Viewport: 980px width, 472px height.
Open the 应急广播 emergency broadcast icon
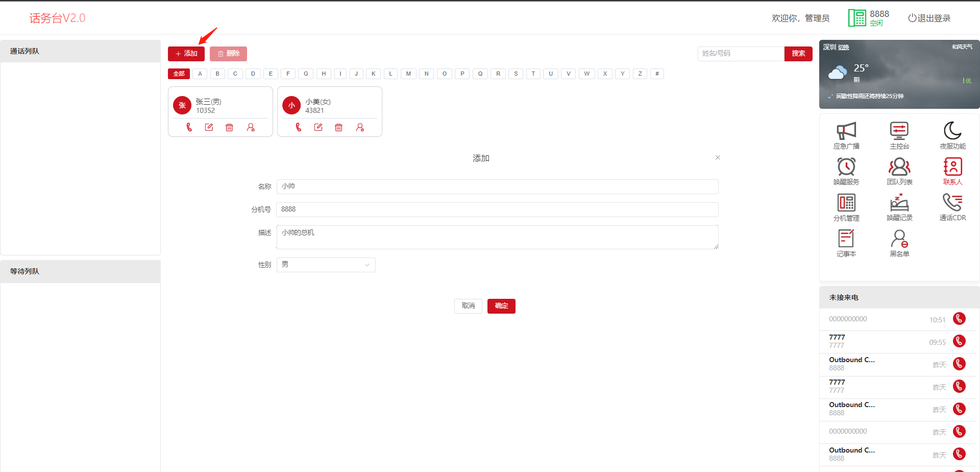click(846, 135)
